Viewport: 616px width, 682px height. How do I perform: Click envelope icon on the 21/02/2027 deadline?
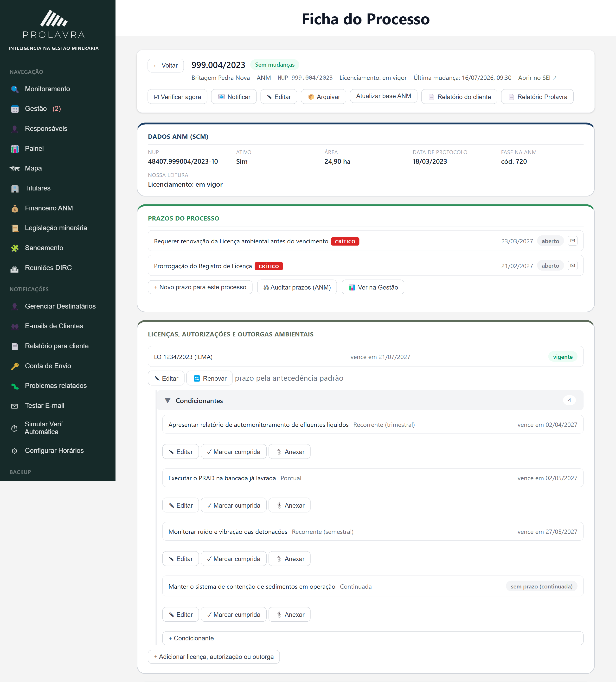coord(572,265)
